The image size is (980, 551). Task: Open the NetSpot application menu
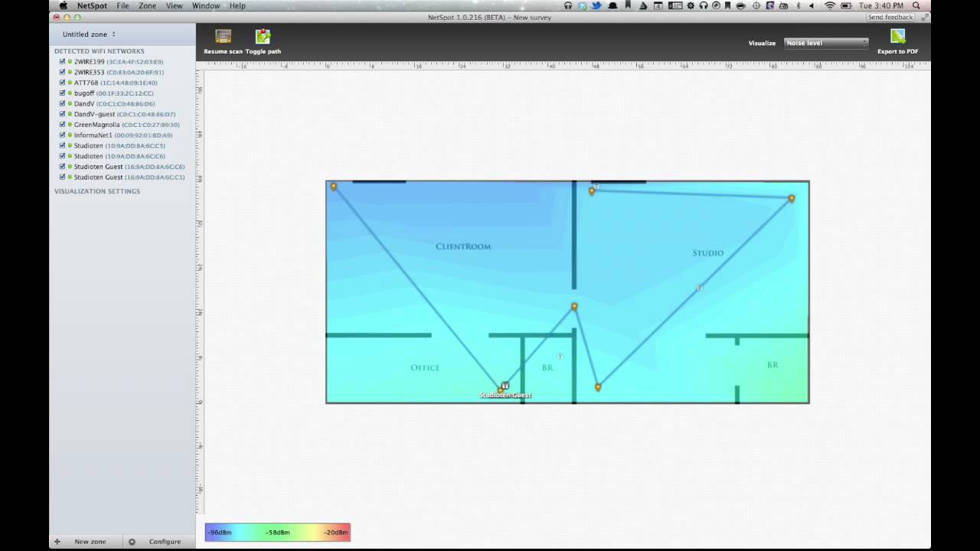(x=92, y=5)
